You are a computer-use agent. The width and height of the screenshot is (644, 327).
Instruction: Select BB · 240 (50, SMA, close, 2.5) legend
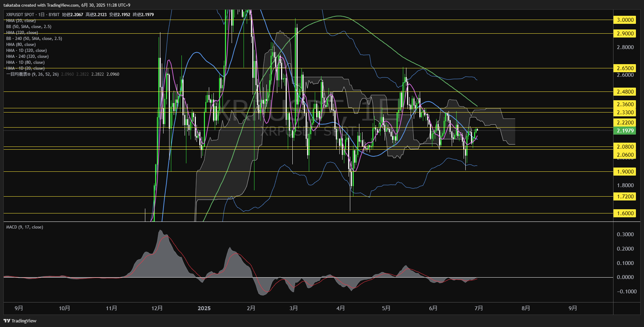(x=34, y=39)
